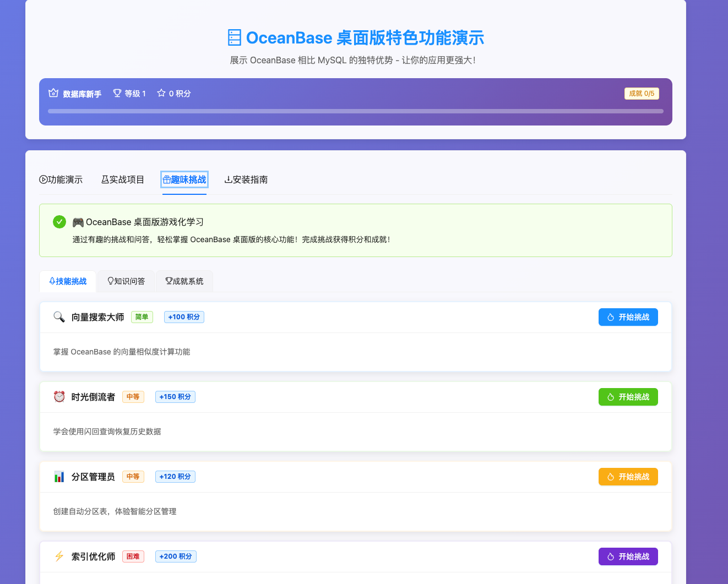Click the magnifying glass icon for 向量搜索大师
The height and width of the screenshot is (584, 728).
[x=59, y=317]
